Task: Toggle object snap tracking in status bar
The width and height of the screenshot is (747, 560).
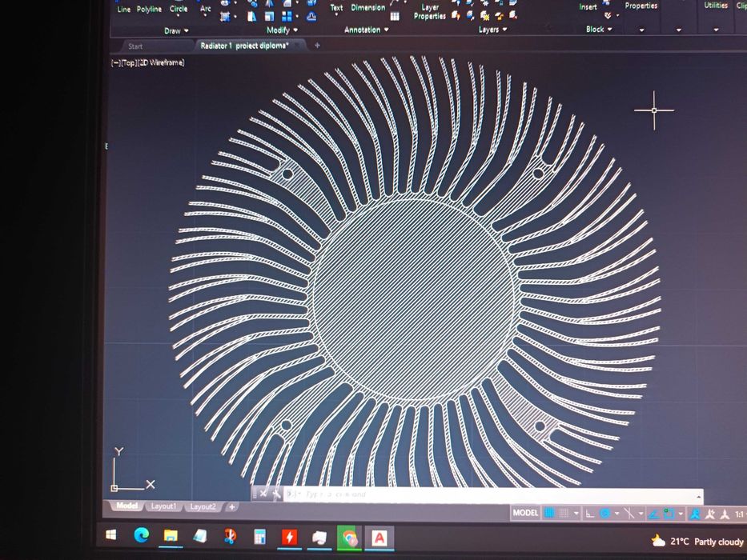Action: pyautogui.click(x=653, y=514)
